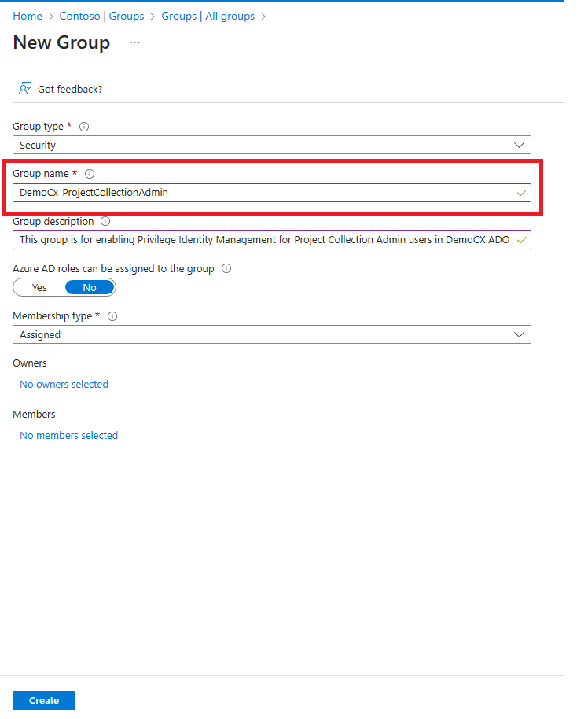
Task: Click the Create button
Action: 44,701
